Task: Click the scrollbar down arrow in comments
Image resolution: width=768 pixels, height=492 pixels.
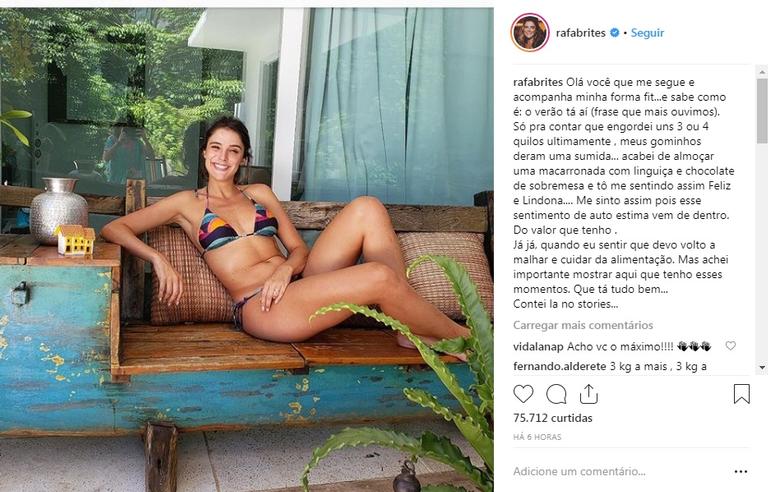Action: 762,367
